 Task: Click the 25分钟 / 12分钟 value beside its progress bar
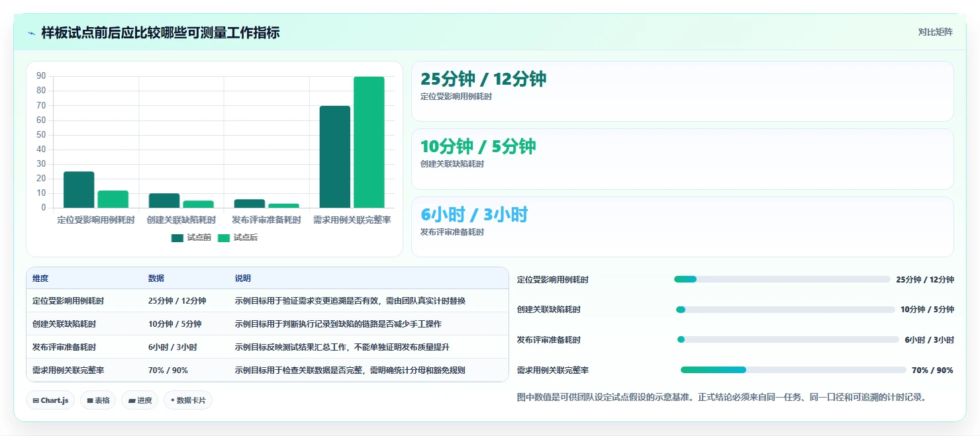point(925,280)
